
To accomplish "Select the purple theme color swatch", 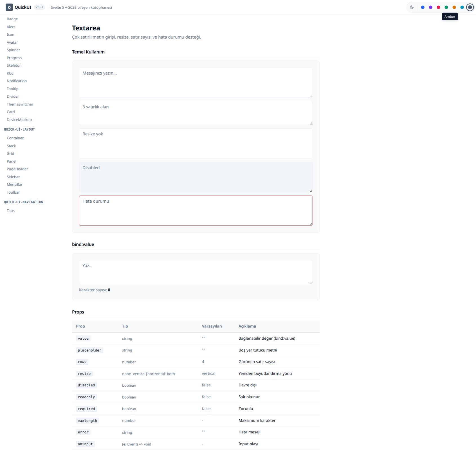I will [430, 7].
